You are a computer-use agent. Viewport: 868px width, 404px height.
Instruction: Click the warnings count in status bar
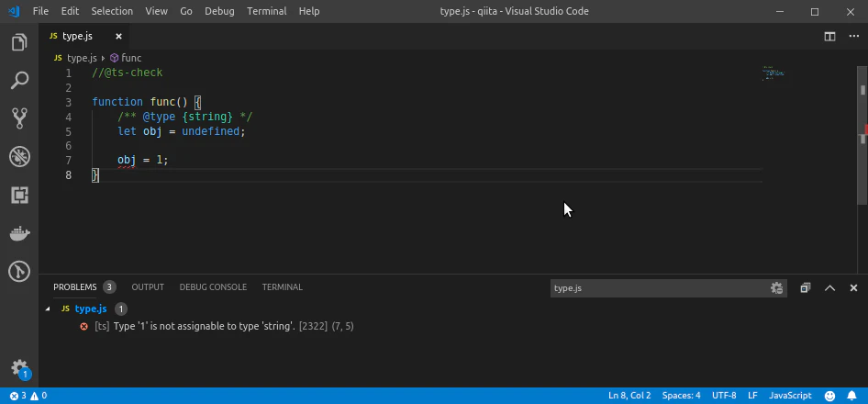(x=39, y=396)
